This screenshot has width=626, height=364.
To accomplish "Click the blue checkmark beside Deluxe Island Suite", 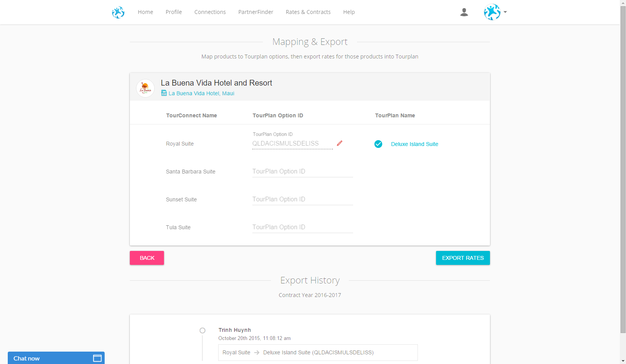I will tap(378, 144).
